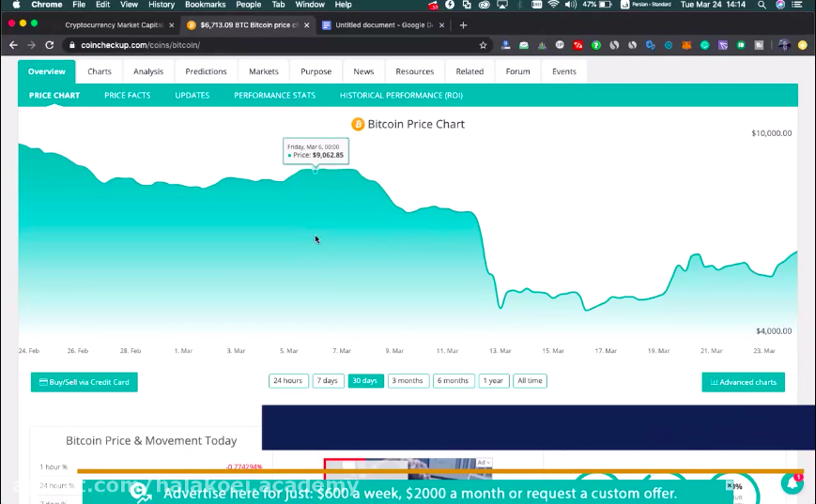The width and height of the screenshot is (816, 504).
Task: Open the Related tab
Action: click(x=470, y=71)
